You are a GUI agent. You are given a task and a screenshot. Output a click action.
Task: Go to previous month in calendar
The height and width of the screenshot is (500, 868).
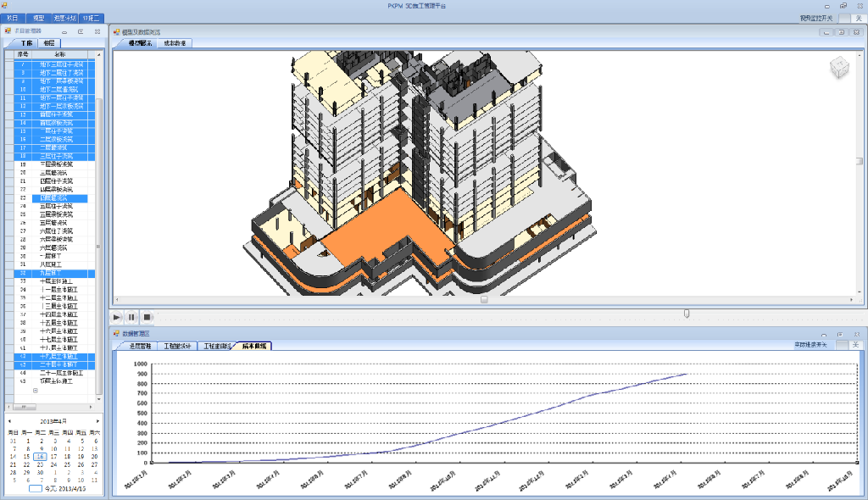(9, 421)
